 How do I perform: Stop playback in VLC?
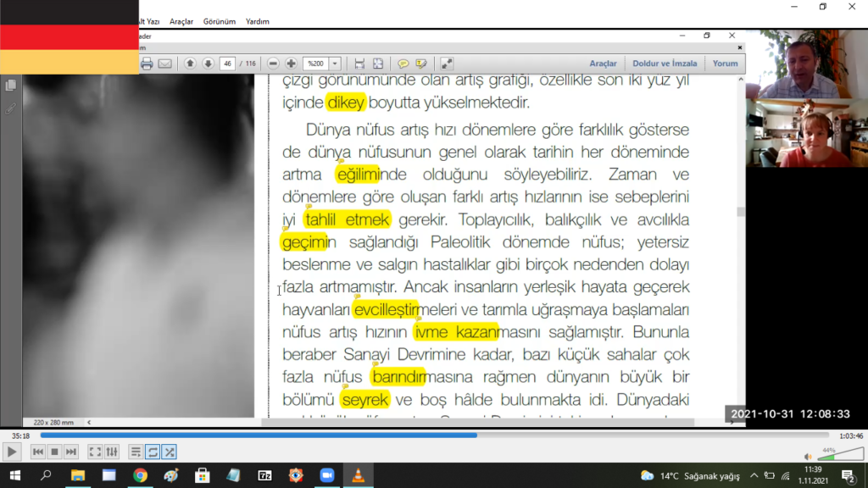[54, 452]
